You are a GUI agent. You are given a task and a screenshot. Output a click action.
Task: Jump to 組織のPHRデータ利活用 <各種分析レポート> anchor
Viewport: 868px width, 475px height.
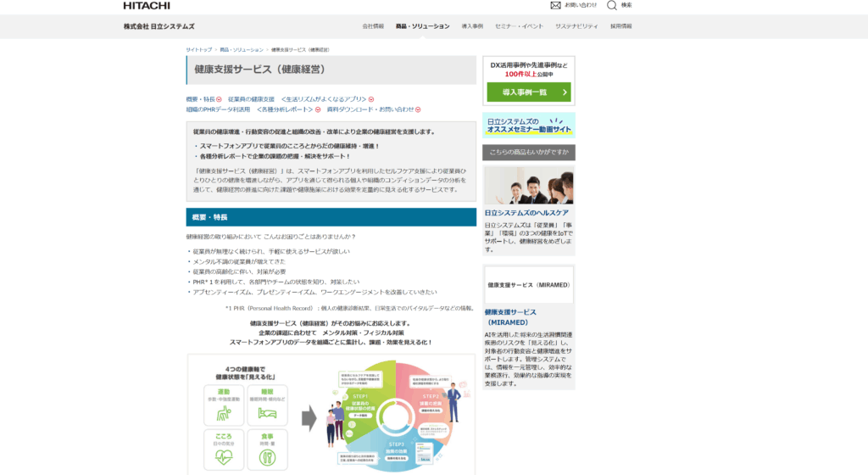[253, 109]
